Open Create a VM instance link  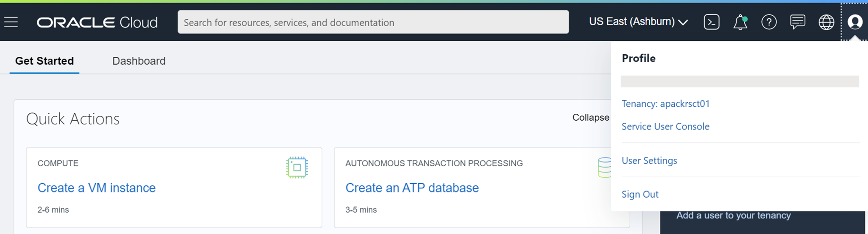click(x=97, y=188)
